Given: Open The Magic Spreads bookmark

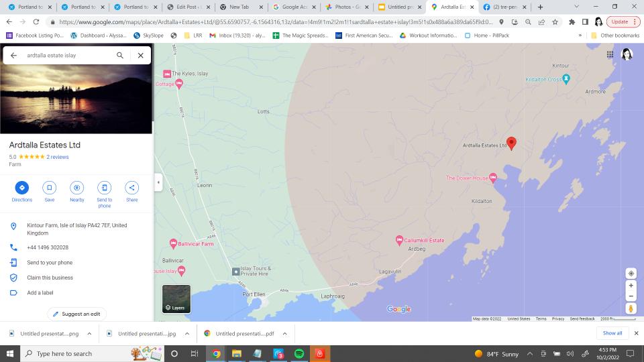Looking at the screenshot, I should (x=301, y=36).
